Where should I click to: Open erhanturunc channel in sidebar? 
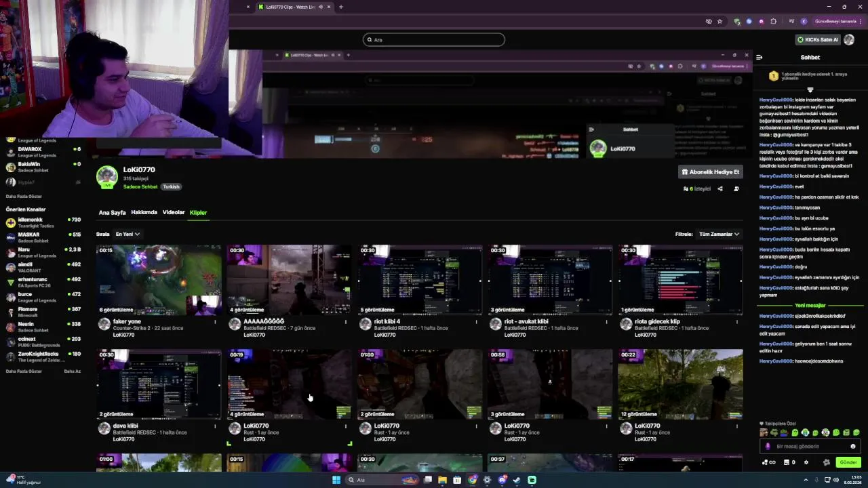[43, 282]
